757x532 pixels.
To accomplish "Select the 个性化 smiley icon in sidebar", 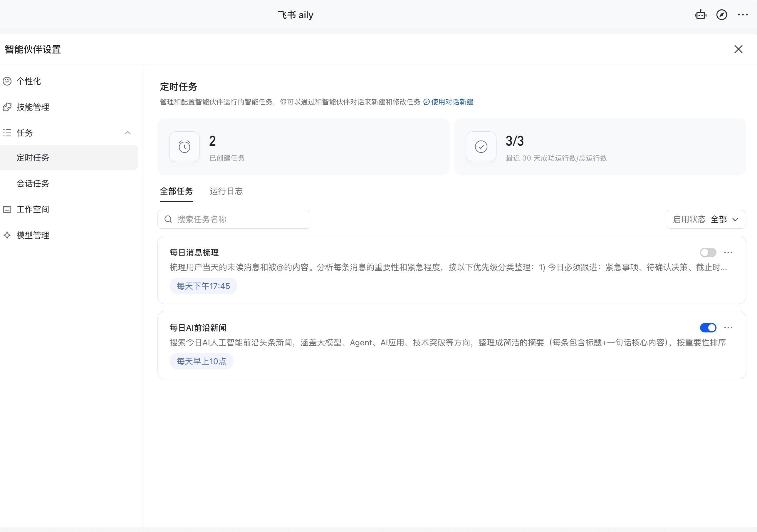I will click(x=7, y=81).
